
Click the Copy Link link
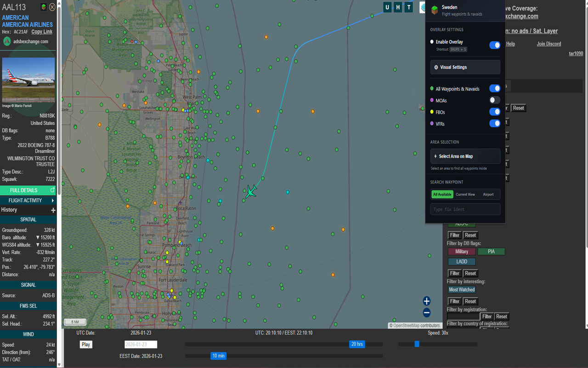point(42,32)
